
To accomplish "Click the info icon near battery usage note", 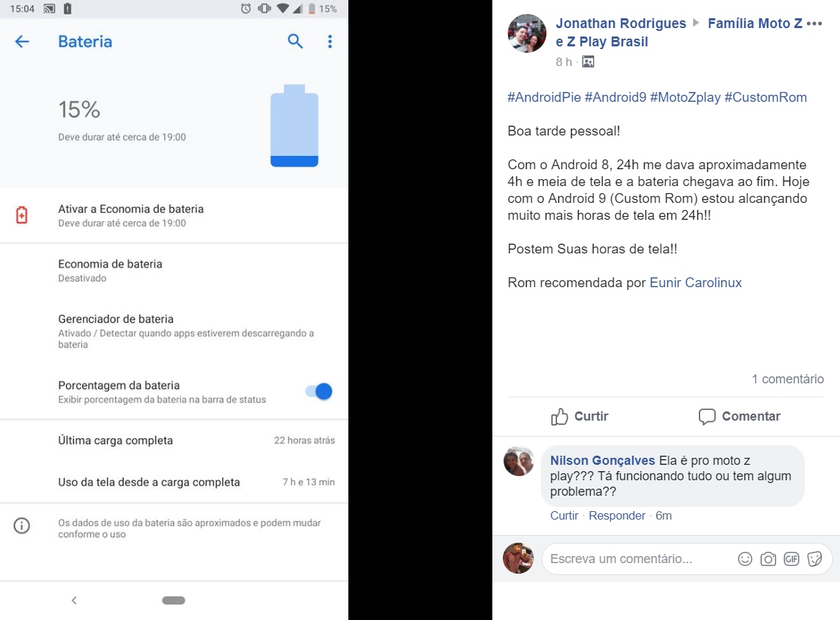I will [x=22, y=526].
